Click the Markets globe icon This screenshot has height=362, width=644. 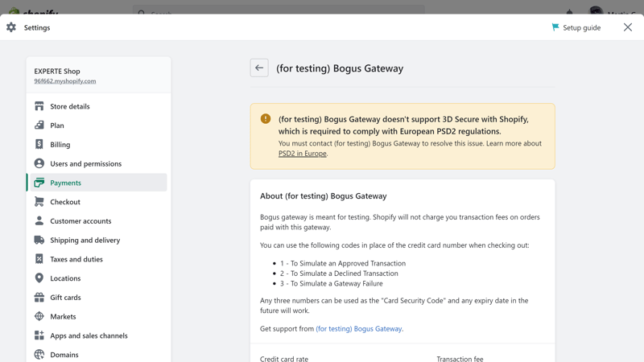[x=39, y=316]
